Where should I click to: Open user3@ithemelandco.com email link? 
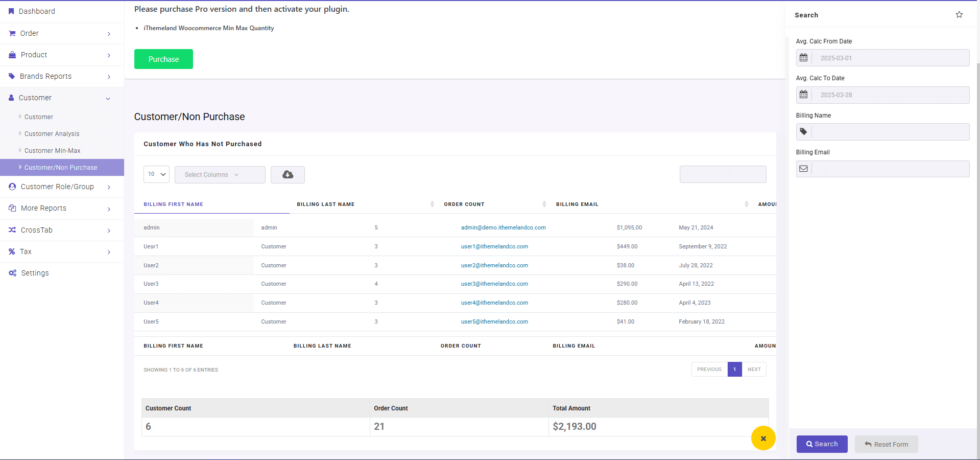point(494,284)
